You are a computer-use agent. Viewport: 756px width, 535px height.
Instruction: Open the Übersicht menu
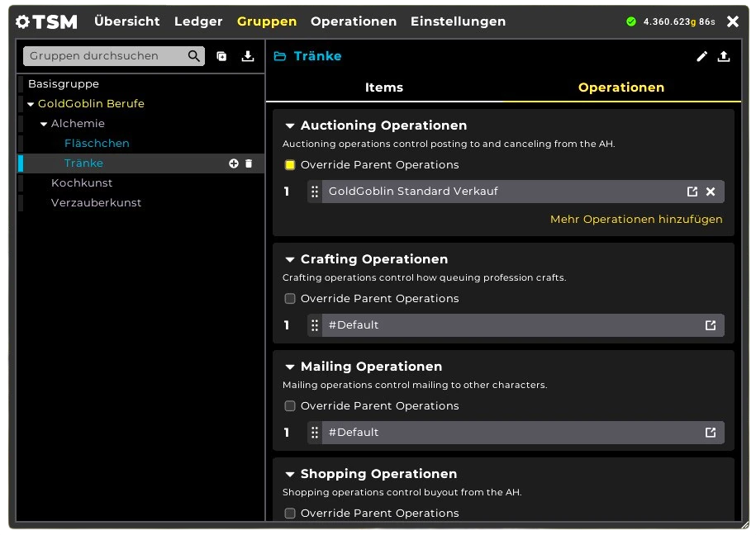(126, 21)
